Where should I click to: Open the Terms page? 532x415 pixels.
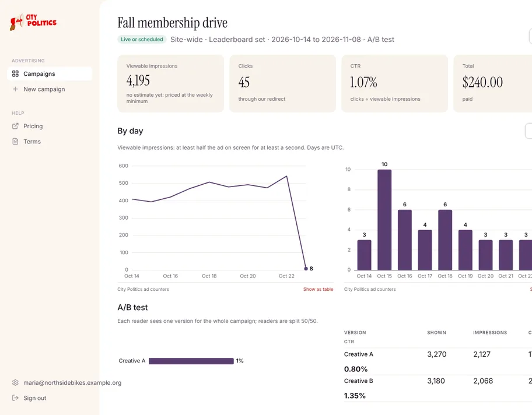50,142
